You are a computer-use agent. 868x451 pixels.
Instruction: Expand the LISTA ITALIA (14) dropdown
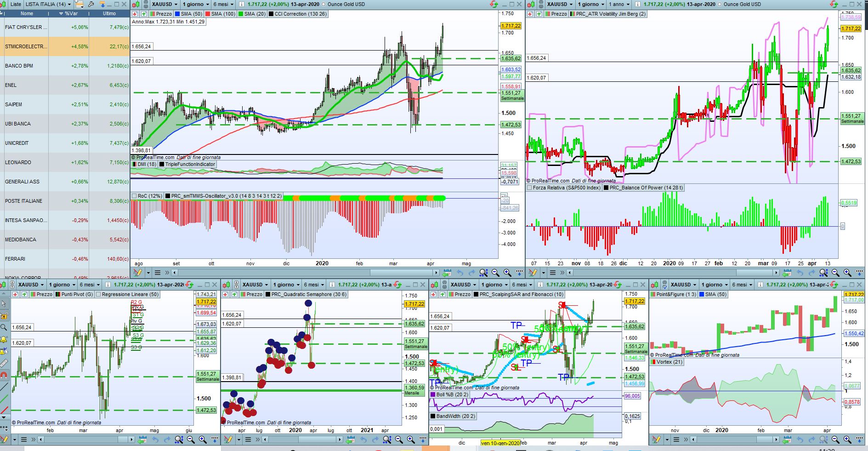48,4
